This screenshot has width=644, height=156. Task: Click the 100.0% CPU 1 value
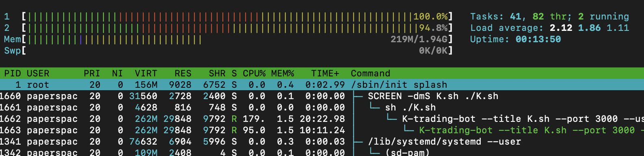tap(430, 17)
